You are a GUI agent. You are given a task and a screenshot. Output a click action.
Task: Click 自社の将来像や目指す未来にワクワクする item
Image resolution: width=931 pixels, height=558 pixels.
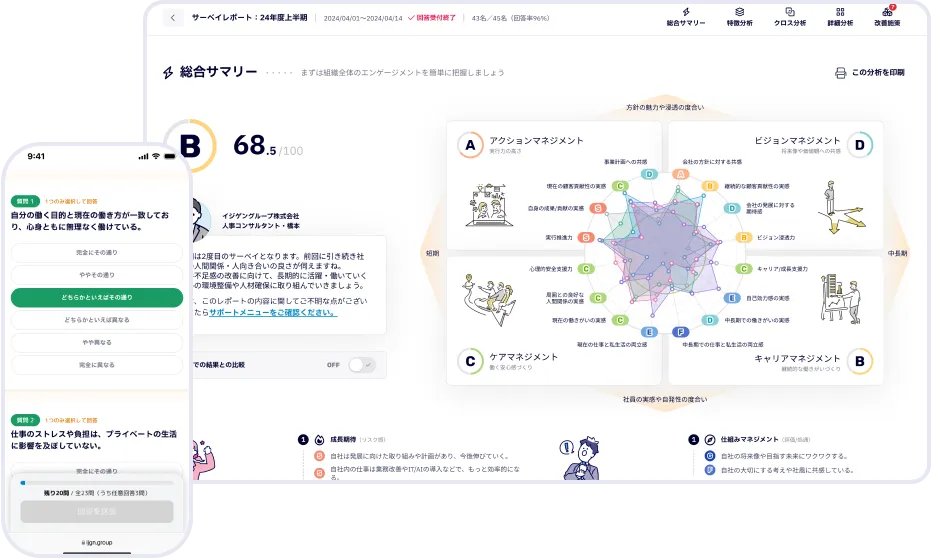784,456
